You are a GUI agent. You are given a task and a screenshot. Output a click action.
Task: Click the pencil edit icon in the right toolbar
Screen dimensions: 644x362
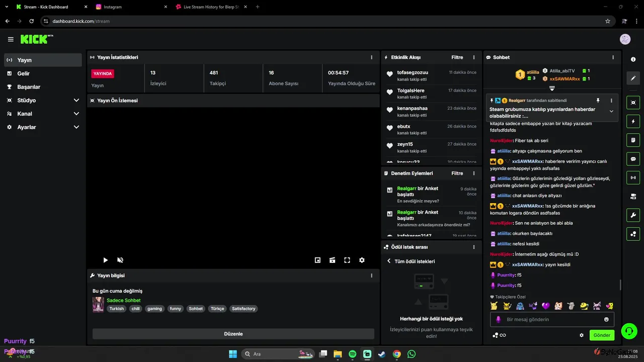(633, 78)
